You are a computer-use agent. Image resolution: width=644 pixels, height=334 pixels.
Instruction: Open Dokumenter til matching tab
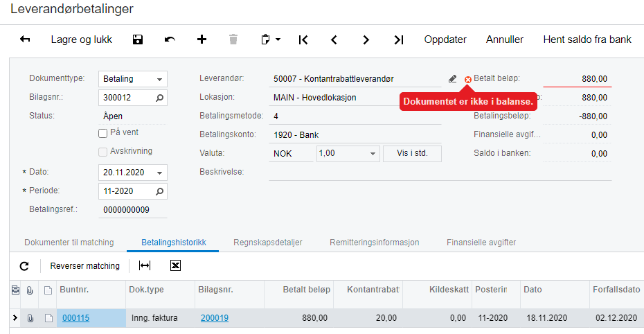tap(69, 243)
